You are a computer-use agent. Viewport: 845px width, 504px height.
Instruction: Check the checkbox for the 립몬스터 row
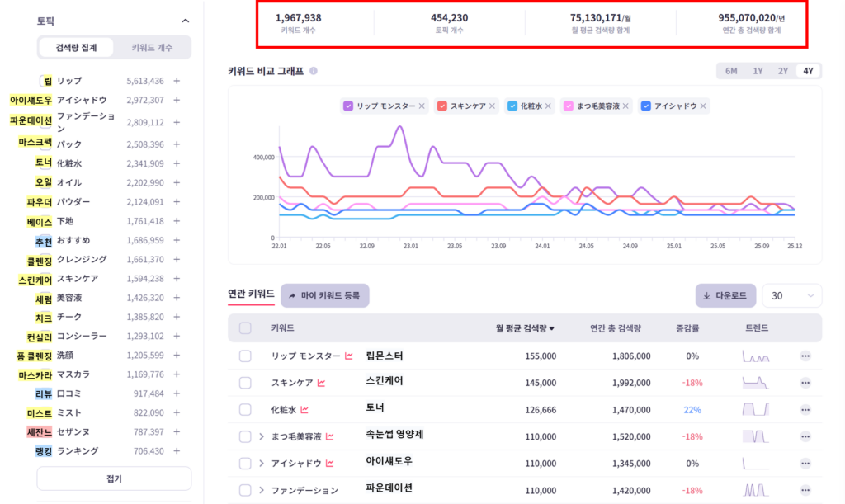[x=244, y=356]
